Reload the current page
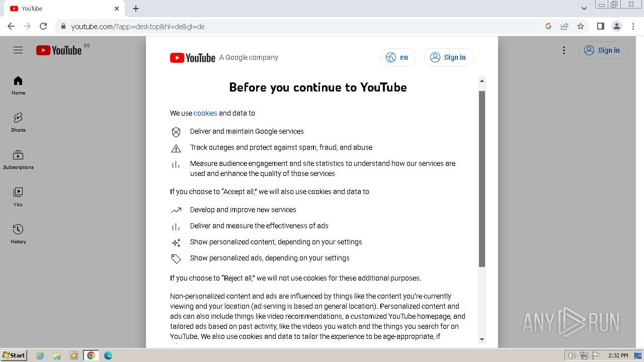The width and height of the screenshot is (644, 362). tap(43, 26)
